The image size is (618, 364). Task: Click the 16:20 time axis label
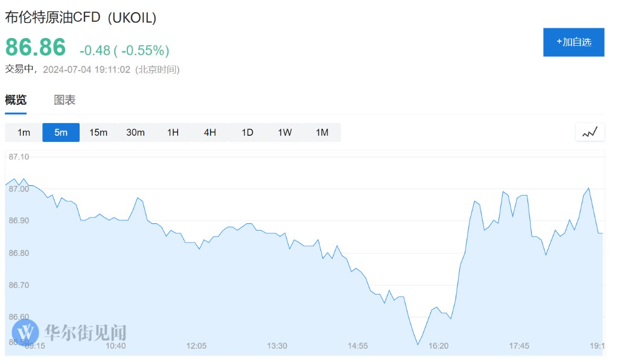438,346
